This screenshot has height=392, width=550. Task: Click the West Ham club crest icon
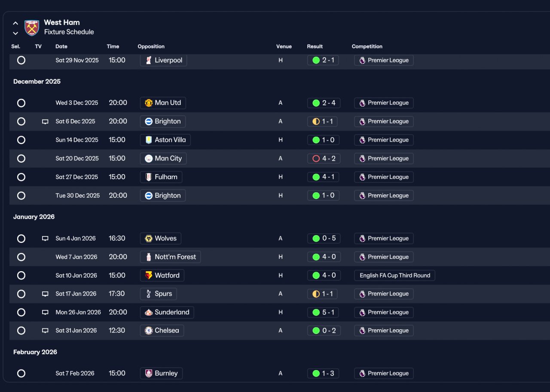coord(32,28)
